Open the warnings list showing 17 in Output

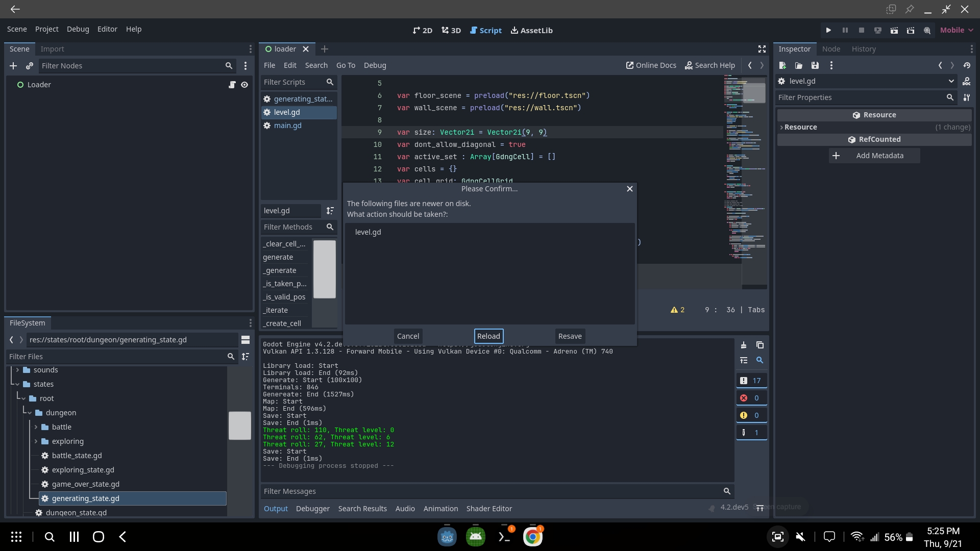[751, 380]
